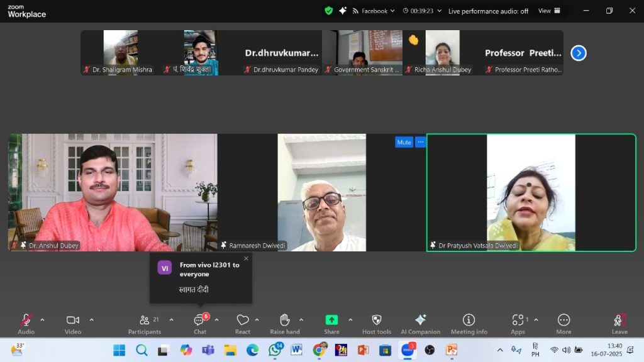This screenshot has width=644, height=362.
Task: Expand the video options arrow
Action: [92, 320]
